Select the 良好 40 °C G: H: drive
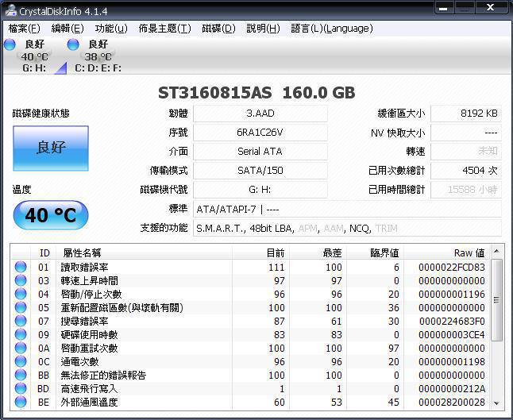 tap(34, 56)
